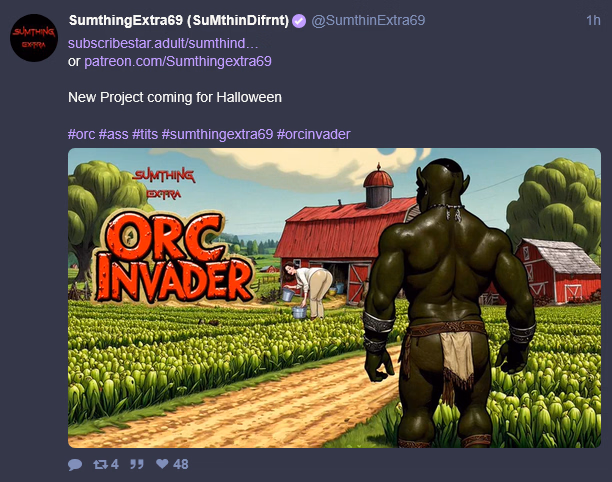Screen dimensions: 612x482
Task: Select the #sumthingextra69 hashtag
Action: [x=217, y=134]
